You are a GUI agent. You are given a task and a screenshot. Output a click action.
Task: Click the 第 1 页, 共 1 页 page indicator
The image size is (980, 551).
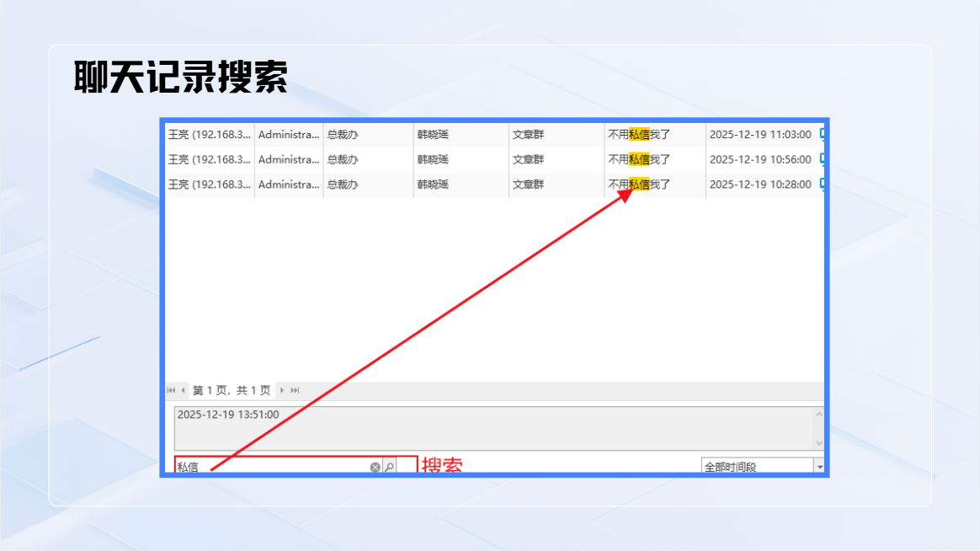(232, 390)
